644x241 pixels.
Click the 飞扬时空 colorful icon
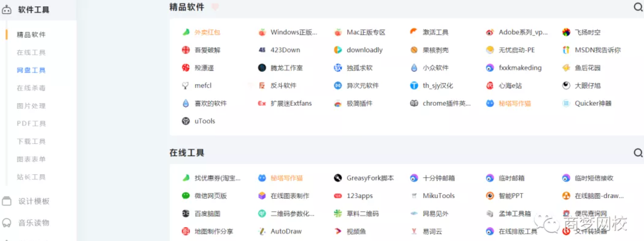(x=566, y=32)
